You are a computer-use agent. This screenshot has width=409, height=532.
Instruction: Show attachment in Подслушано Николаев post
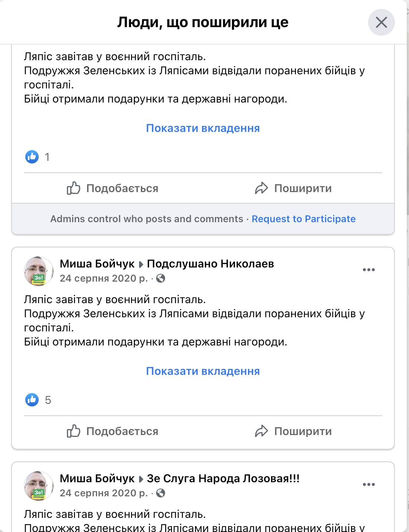pyautogui.click(x=203, y=371)
